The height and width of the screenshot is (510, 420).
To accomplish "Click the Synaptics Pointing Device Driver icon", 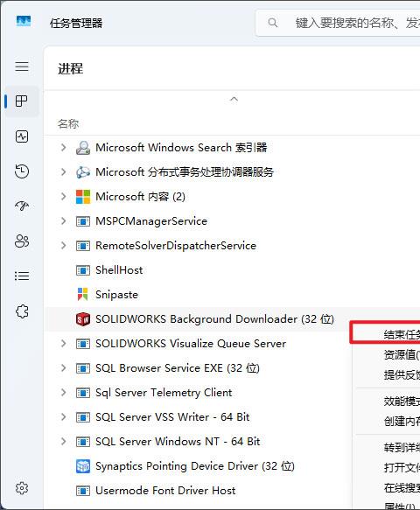I will [83, 466].
